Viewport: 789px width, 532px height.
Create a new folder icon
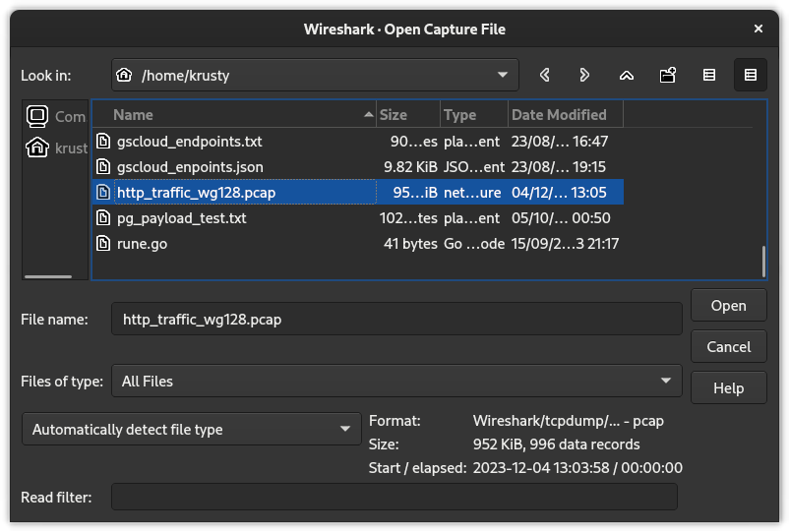pyautogui.click(x=668, y=75)
